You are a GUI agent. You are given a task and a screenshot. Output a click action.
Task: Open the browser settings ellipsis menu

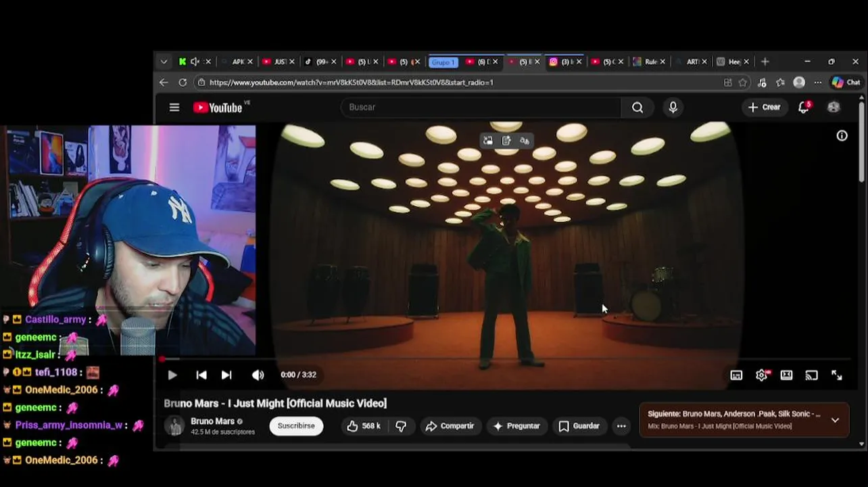tap(818, 83)
